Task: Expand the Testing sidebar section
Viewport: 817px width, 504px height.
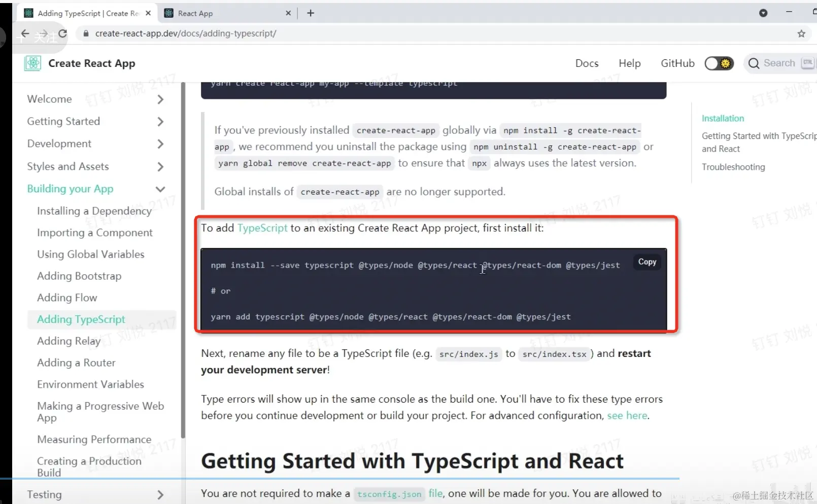Action: pos(160,495)
